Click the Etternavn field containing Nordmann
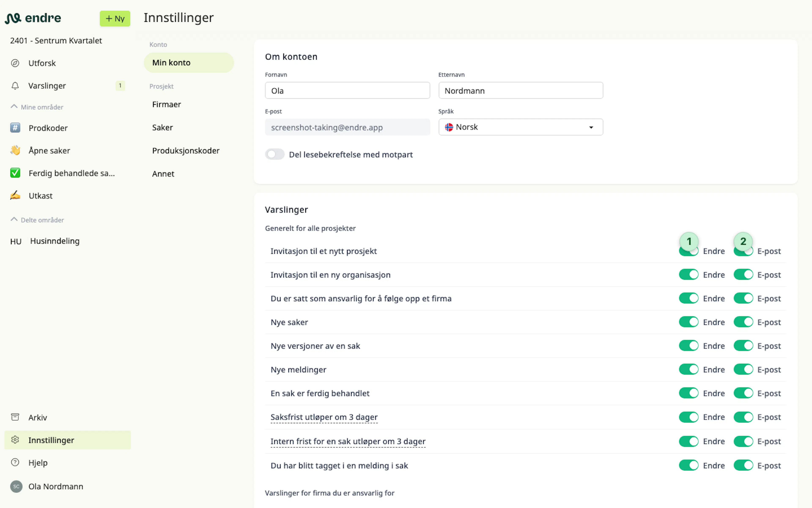Viewport: 812px width, 508px height. [520, 90]
